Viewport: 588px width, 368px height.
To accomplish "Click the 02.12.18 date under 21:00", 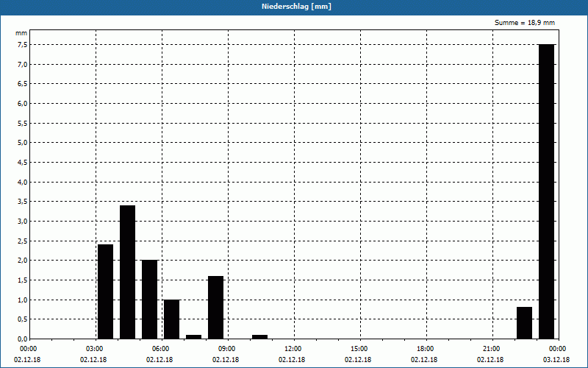I will pos(490,360).
